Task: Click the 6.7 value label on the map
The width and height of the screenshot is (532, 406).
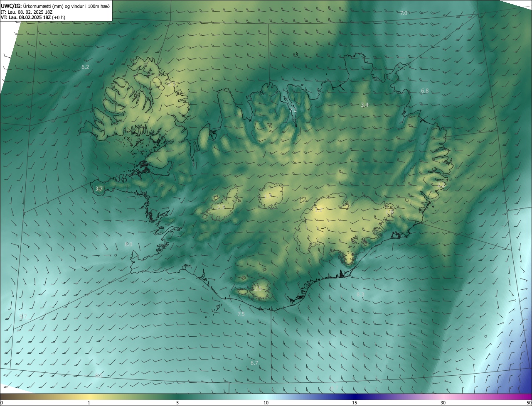Action: [x=254, y=363]
